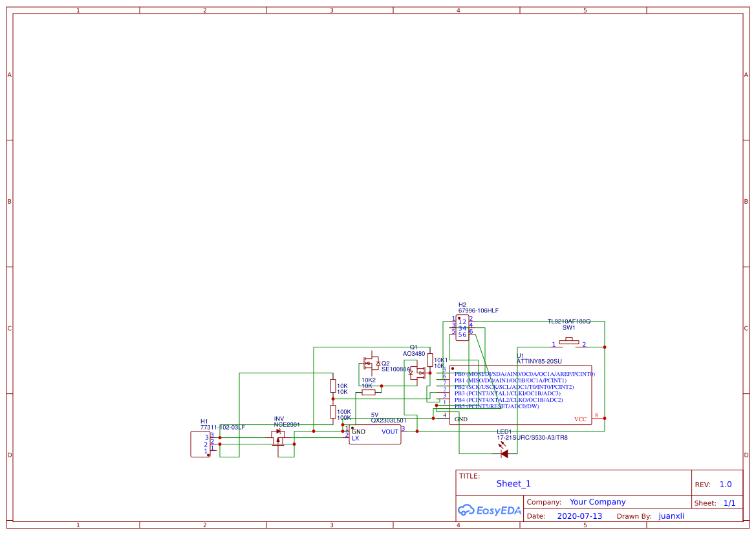Click the Q2 SE10080A transistor symbol

[x=371, y=364]
